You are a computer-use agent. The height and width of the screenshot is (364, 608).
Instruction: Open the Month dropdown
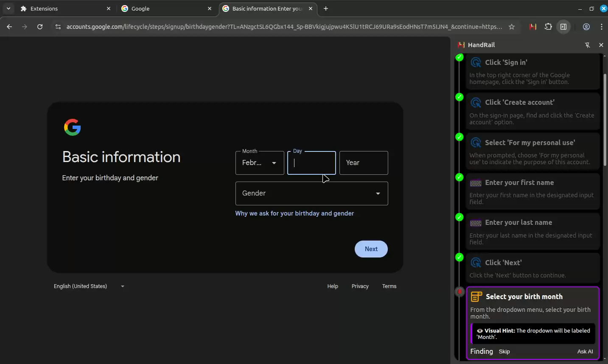point(260,163)
